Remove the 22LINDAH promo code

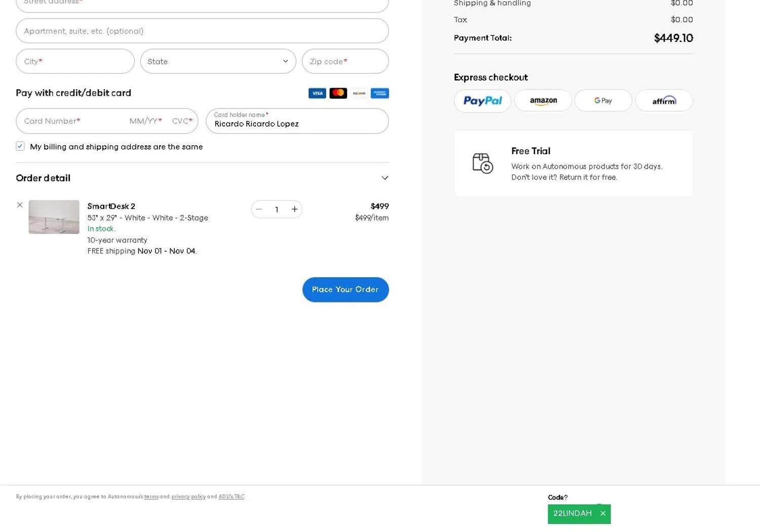pos(603,514)
